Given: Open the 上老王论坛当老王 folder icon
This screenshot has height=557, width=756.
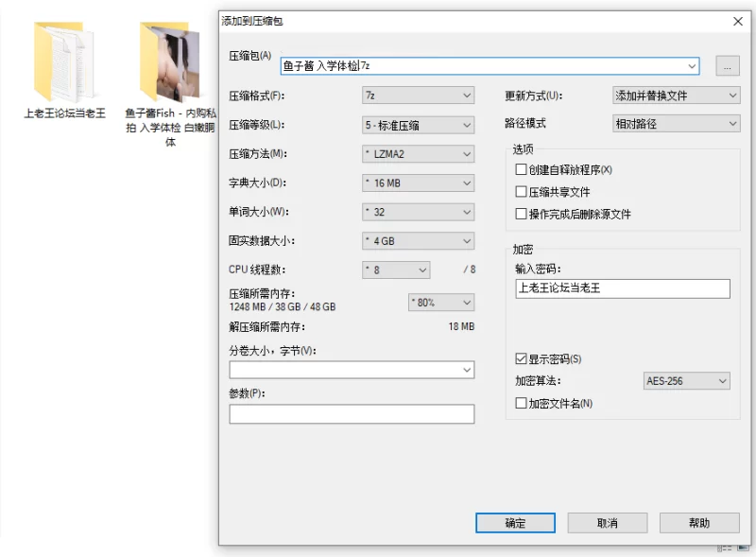Looking at the screenshot, I should point(63,61).
